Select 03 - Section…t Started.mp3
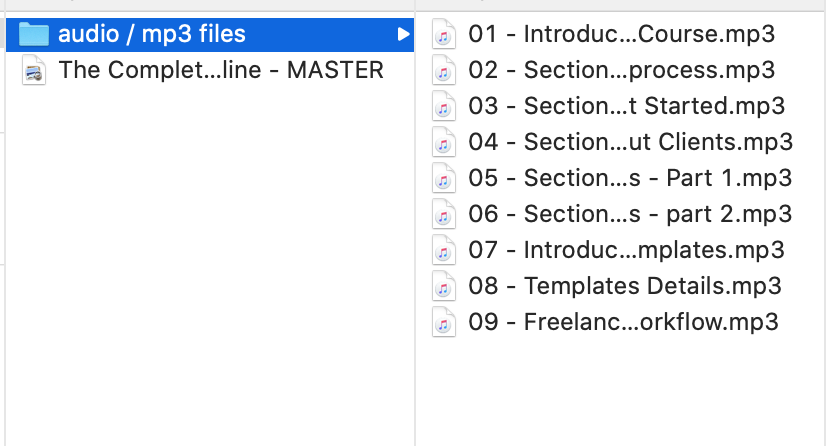The image size is (838, 446). point(626,106)
